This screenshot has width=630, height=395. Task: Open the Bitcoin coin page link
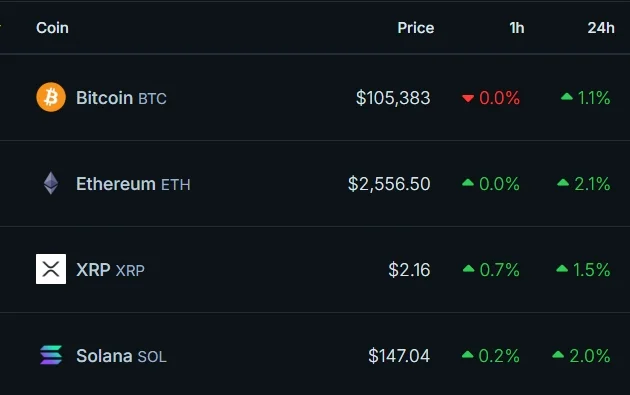121,98
